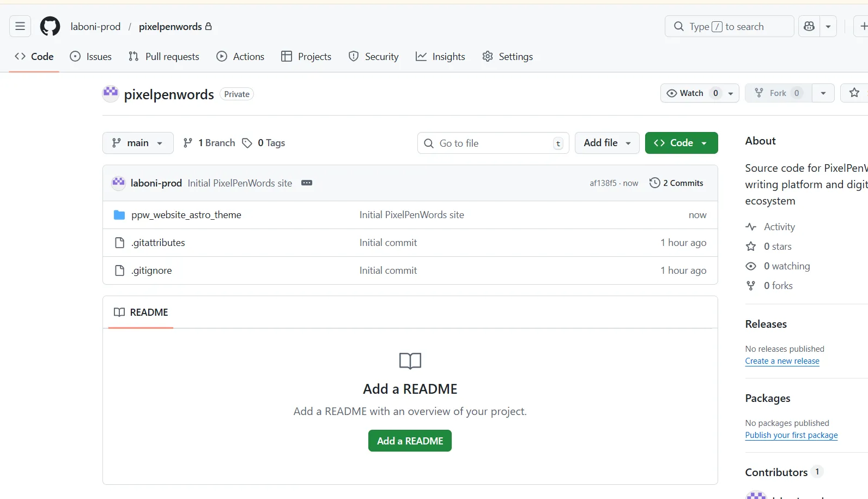Switch to the Issues tab
The image size is (868, 499).
click(x=91, y=57)
